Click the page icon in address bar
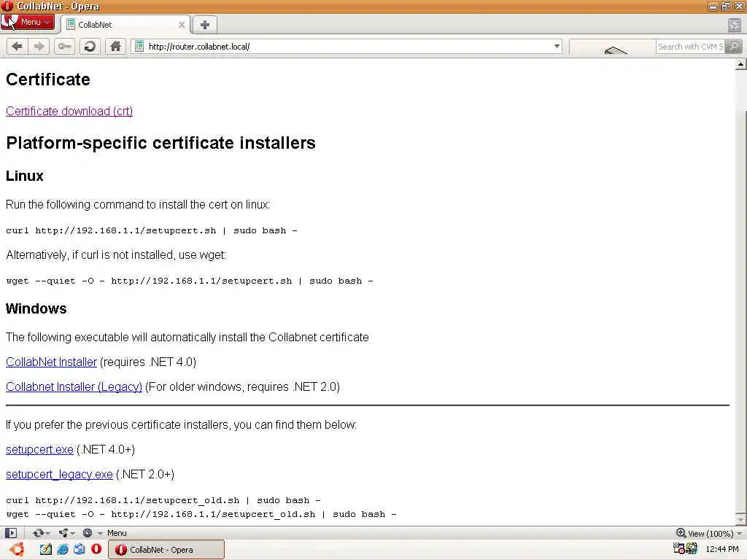This screenshot has width=747, height=560. (x=139, y=46)
